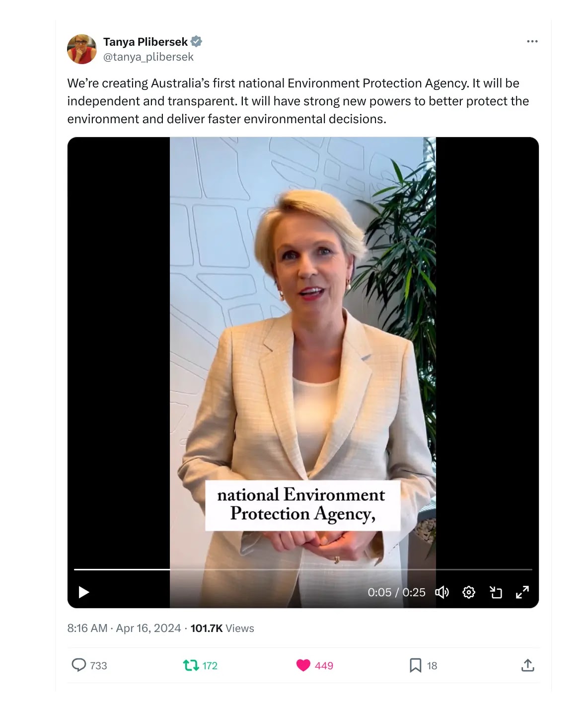The width and height of the screenshot is (588, 711).
Task: Click the blue verified badge
Action: click(197, 42)
